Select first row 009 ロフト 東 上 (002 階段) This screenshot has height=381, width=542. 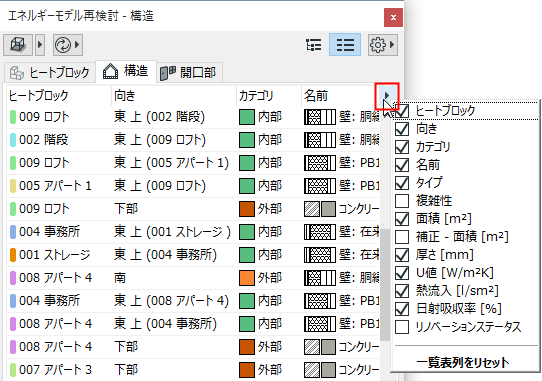tap(193, 117)
